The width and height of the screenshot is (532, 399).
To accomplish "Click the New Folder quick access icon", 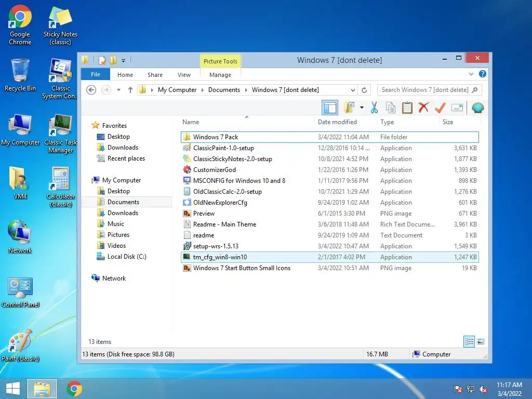I will [113, 60].
